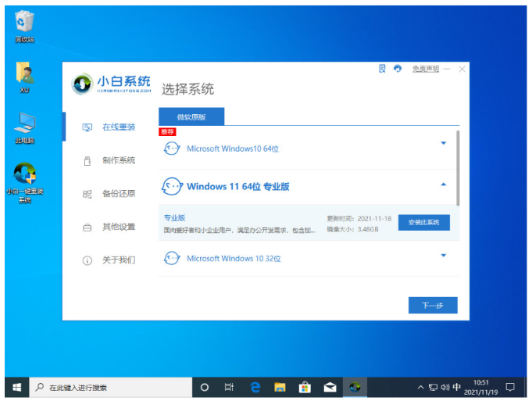Adjust volume via the tray speaker icon
The width and height of the screenshot is (532, 401).
click(x=445, y=387)
